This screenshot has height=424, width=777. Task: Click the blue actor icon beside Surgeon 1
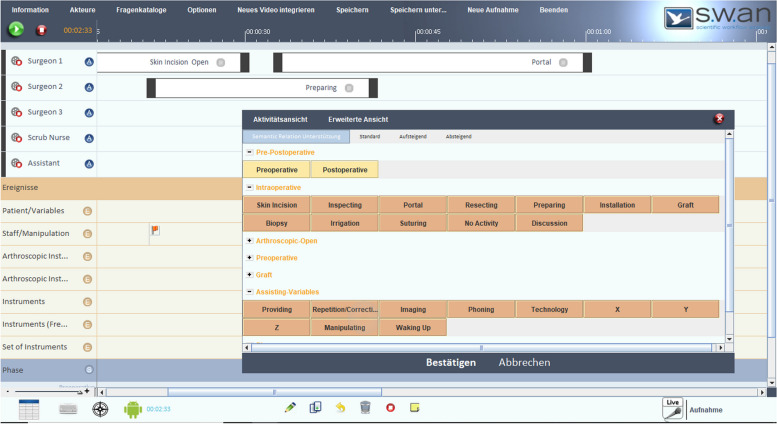[x=89, y=62]
